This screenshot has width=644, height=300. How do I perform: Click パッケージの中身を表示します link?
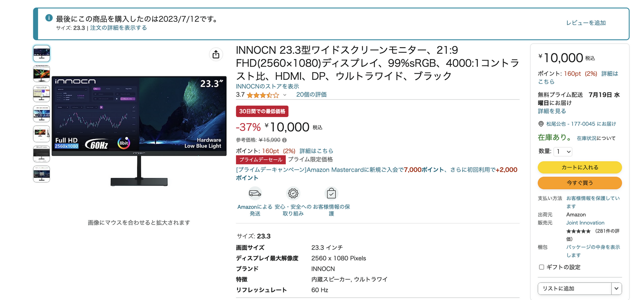(593, 251)
